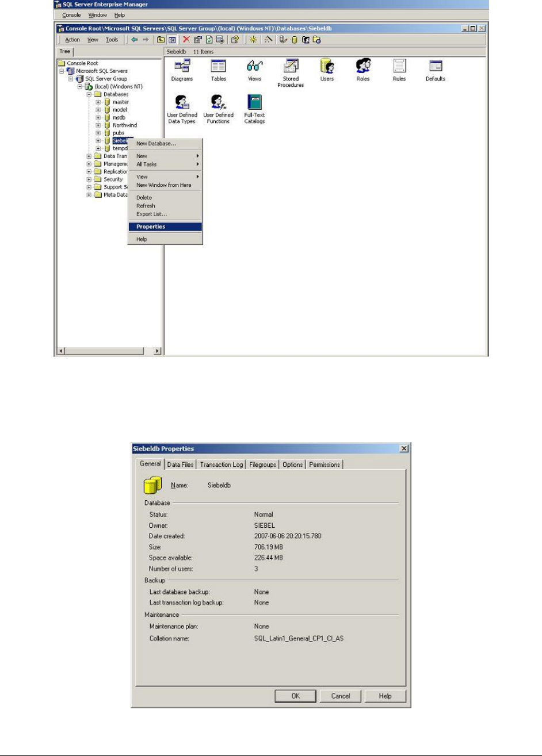542x756 pixels.
Task: Toggle the Show/Hide console tree icon
Action: tap(172, 40)
